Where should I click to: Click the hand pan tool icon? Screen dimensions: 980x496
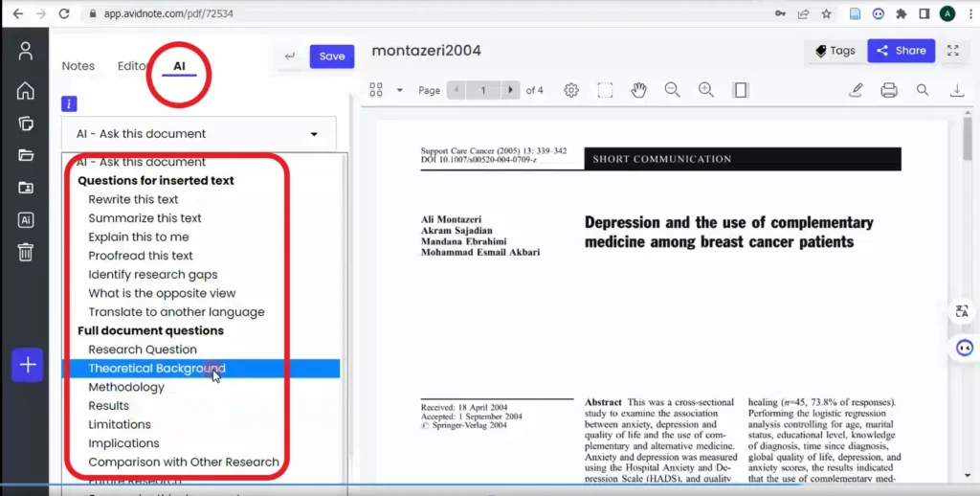point(638,90)
